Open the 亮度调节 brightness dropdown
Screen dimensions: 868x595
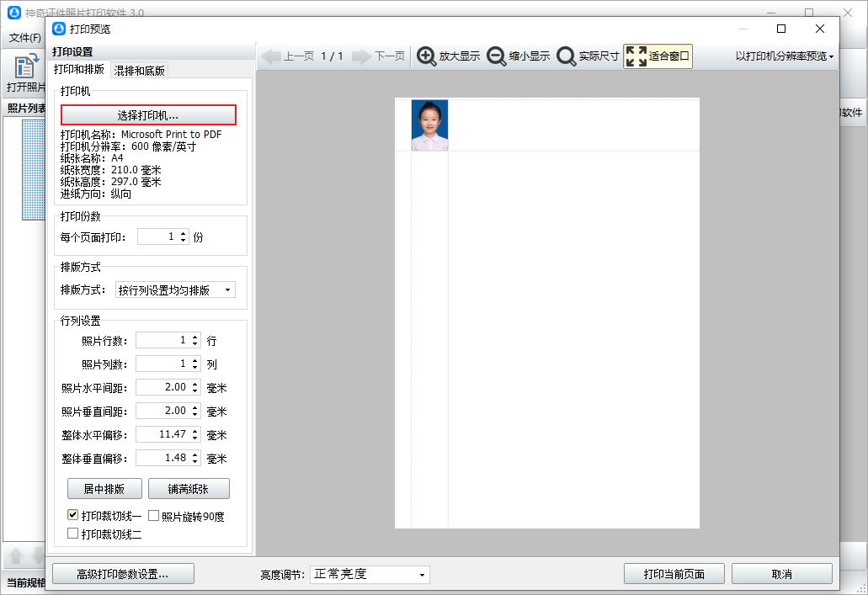click(421, 575)
